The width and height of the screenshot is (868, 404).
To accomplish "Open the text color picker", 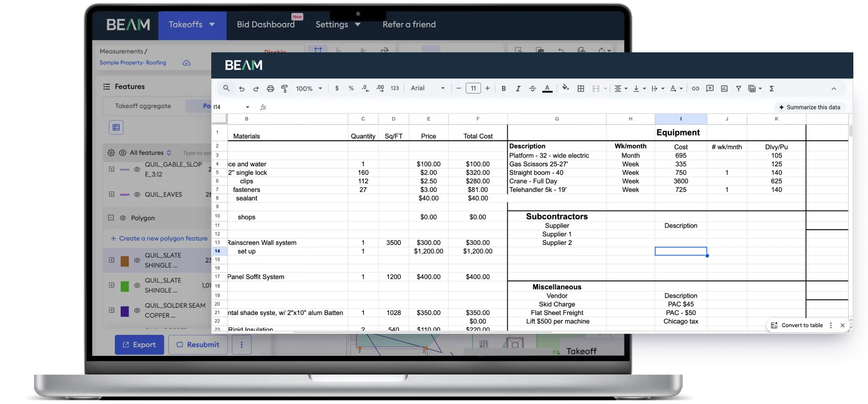I will point(547,88).
